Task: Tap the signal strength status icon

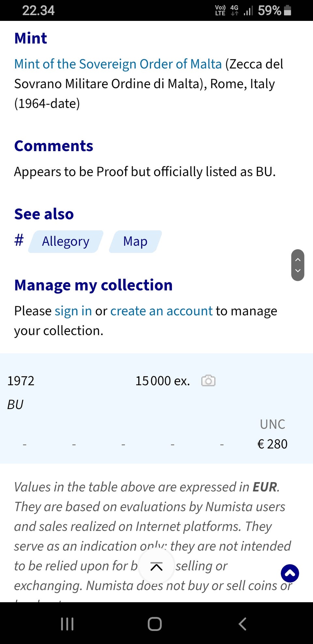Action: click(248, 11)
